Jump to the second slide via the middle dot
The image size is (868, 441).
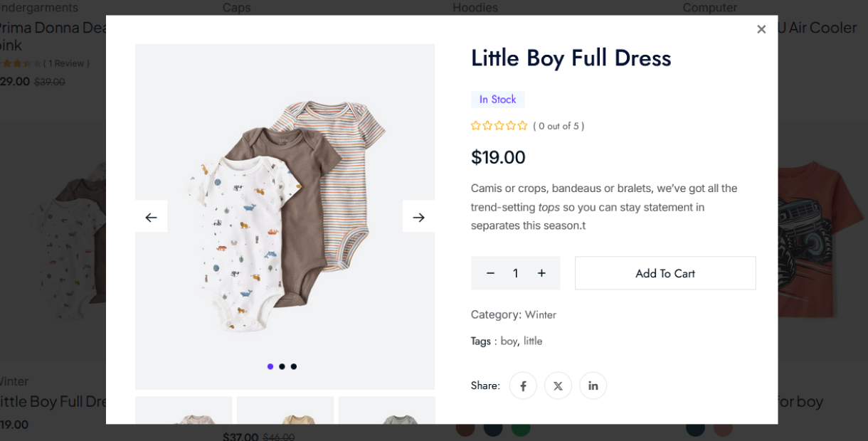[282, 366]
